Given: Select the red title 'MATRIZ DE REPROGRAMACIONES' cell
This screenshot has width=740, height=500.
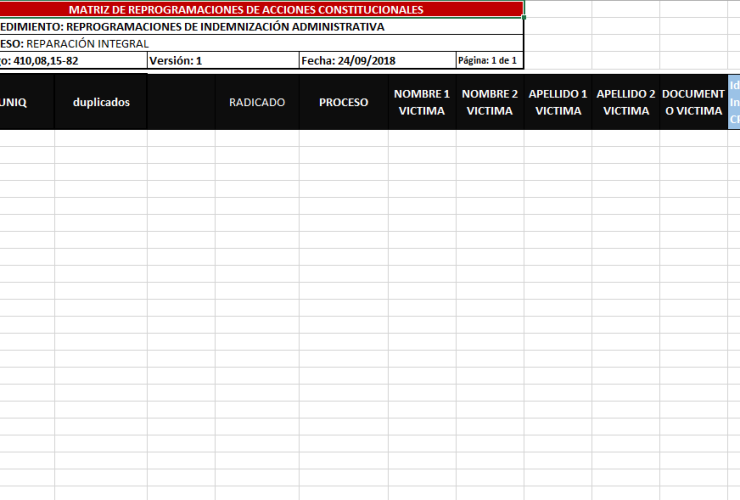Looking at the screenshot, I should point(261,9).
